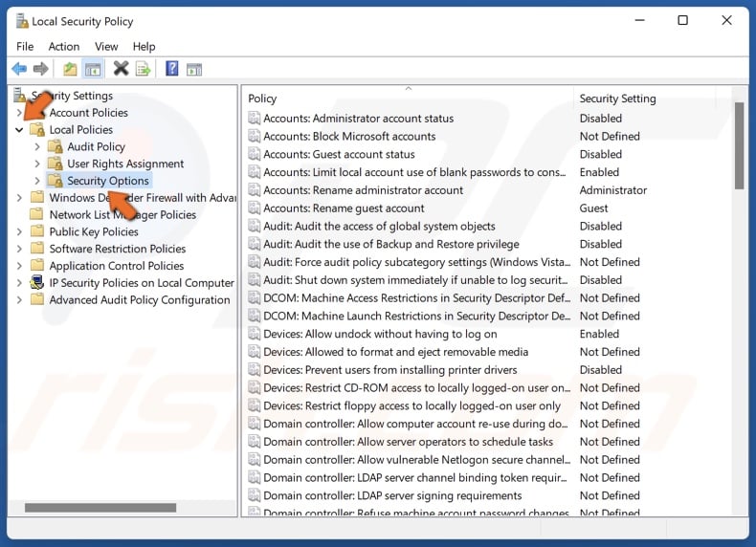Select Domain controller: LDAP server signing requirements
756x547 pixels.
(x=392, y=495)
